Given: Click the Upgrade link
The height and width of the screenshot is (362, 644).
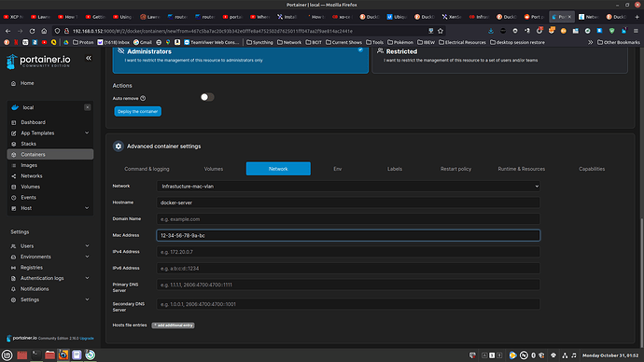Looking at the screenshot, I should pyautogui.click(x=87, y=339).
